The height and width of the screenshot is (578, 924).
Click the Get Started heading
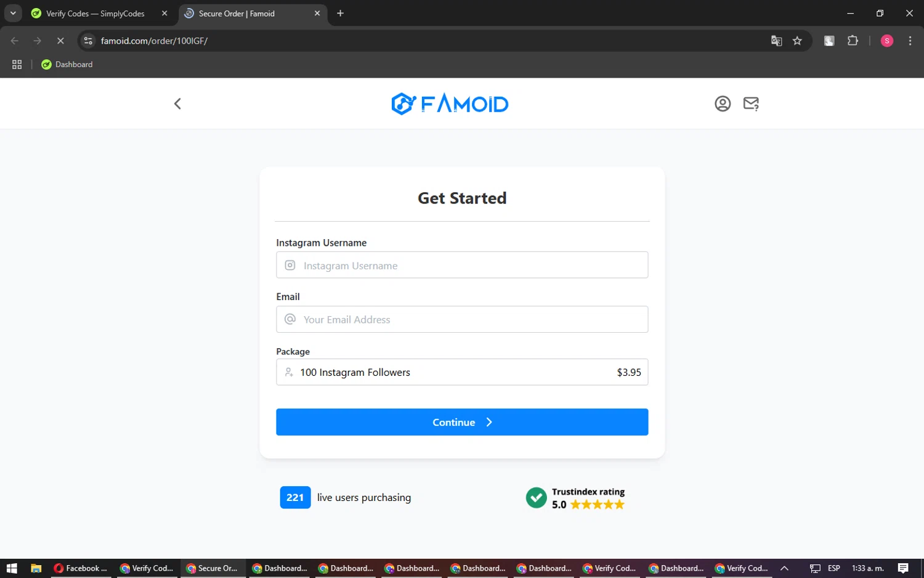point(462,198)
